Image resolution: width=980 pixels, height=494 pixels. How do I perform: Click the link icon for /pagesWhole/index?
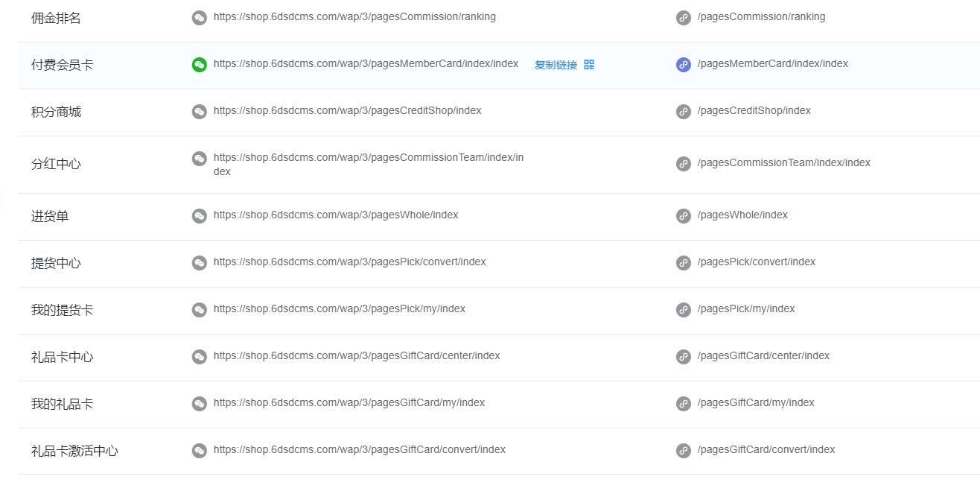coord(683,216)
